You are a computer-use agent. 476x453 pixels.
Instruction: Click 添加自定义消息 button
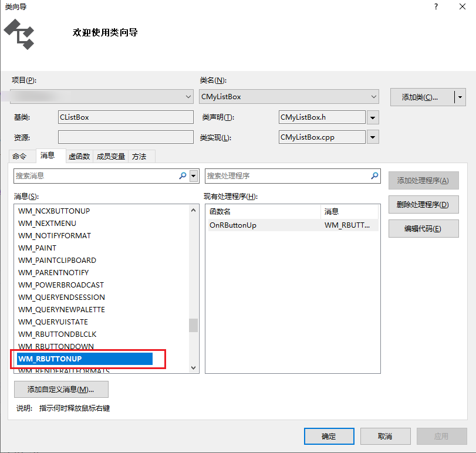61,390
